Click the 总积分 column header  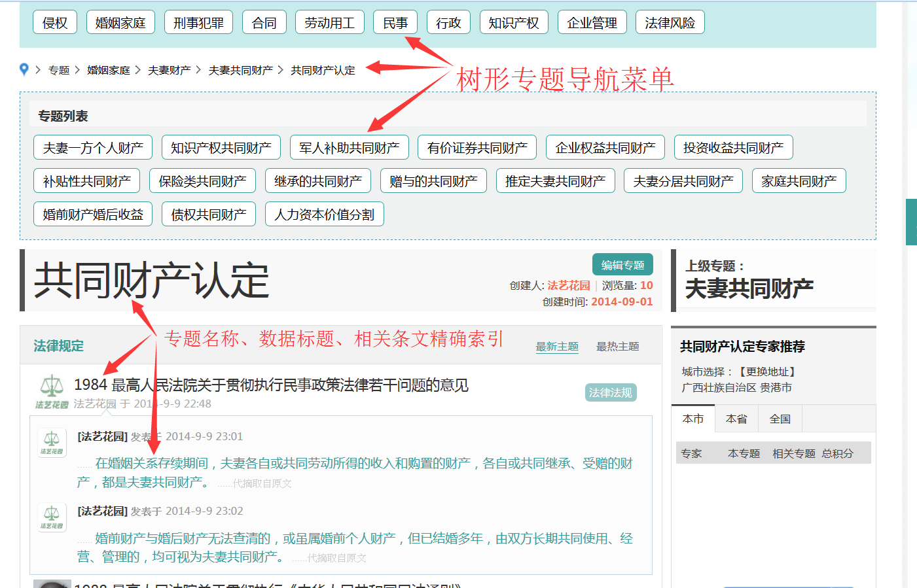point(838,453)
